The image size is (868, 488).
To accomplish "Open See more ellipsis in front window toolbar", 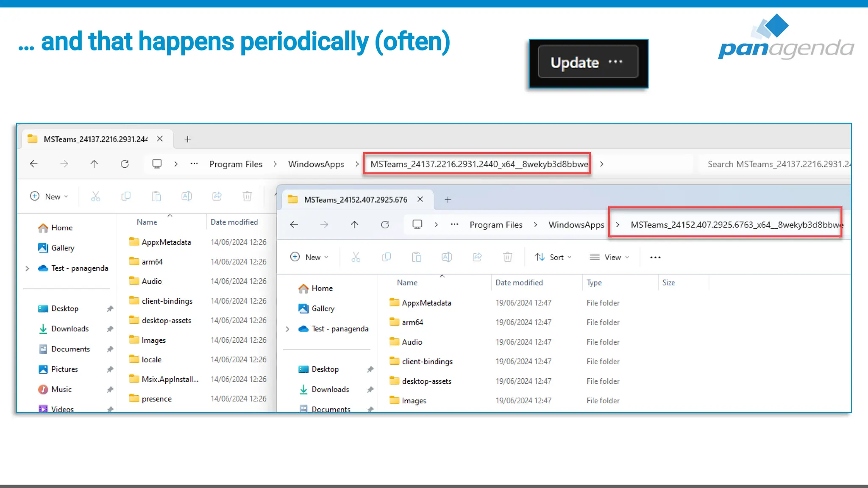I will point(655,257).
